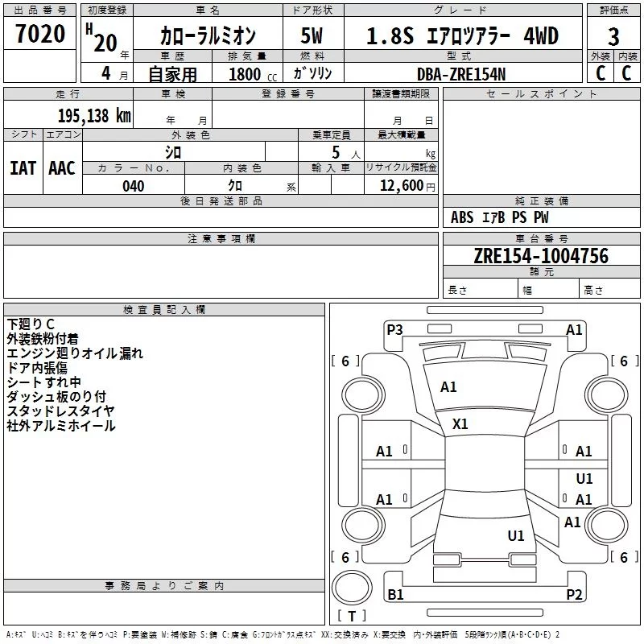Select the model code DBA-ZRE154N
Screen dimensions: 644x644
click(x=461, y=74)
